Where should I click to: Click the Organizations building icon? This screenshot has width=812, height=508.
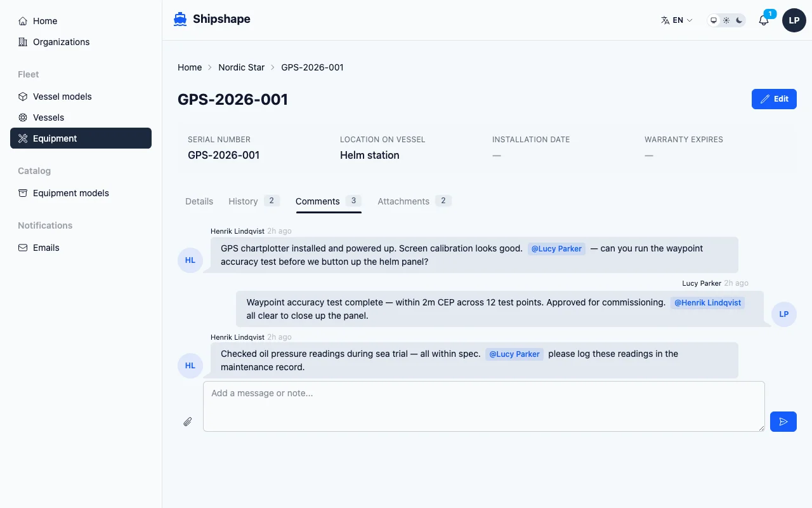[23, 42]
